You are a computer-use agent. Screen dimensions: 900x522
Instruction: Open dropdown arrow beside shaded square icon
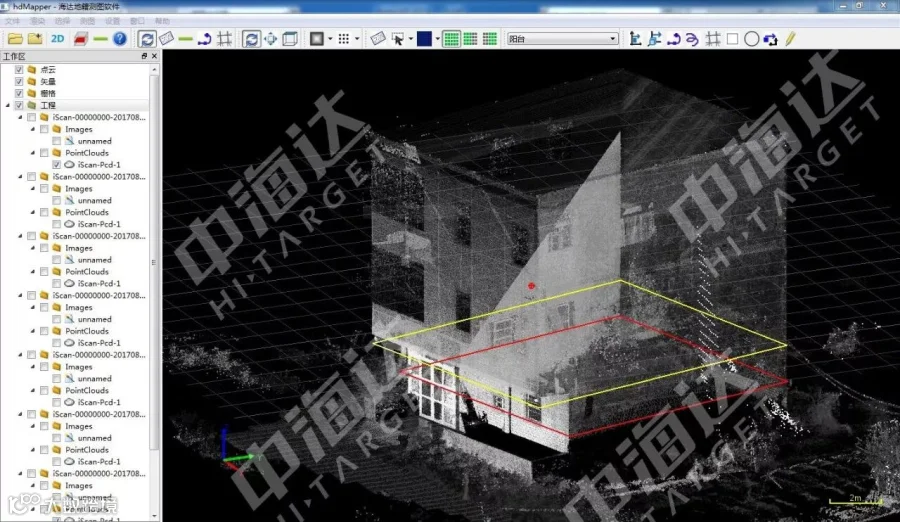330,39
